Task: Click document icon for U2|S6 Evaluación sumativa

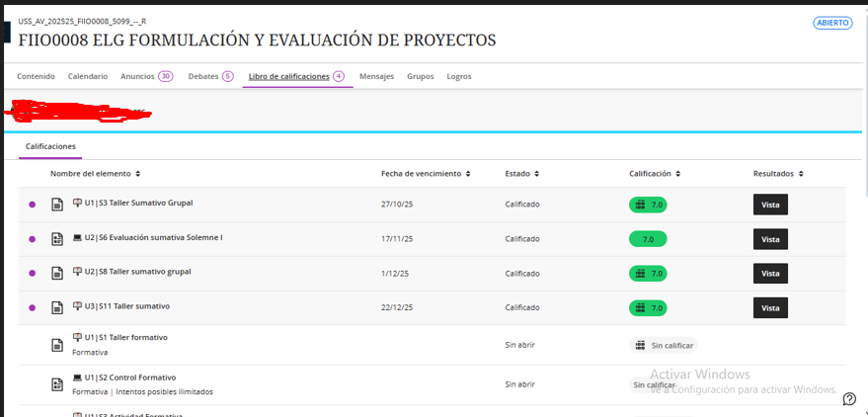Action: pos(57,239)
